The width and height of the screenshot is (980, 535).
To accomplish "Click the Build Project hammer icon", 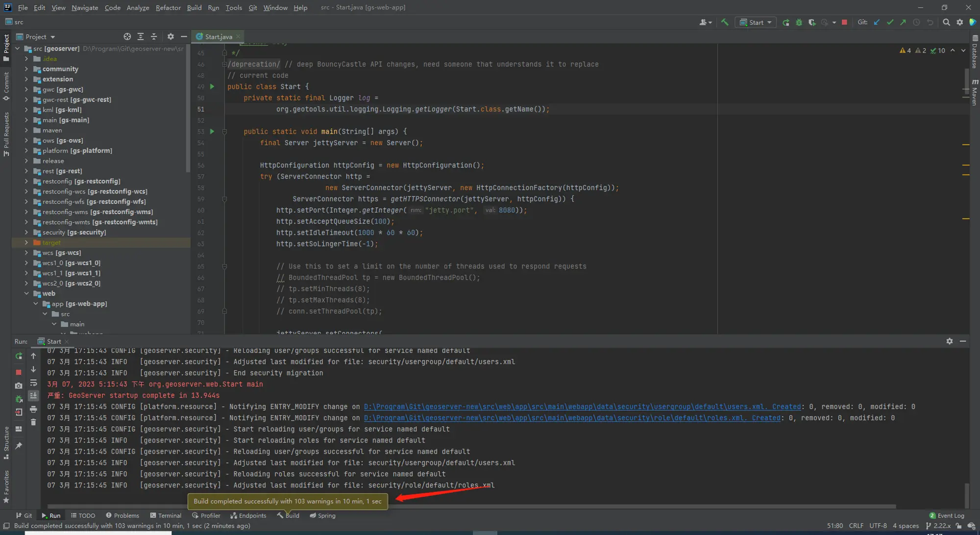I will [725, 22].
